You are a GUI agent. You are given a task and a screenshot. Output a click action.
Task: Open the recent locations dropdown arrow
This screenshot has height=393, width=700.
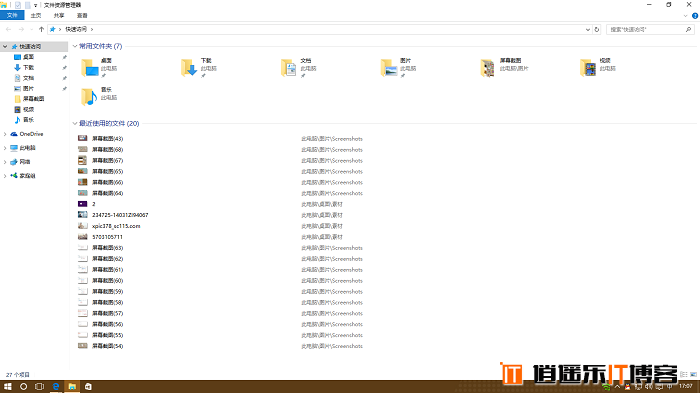[31, 29]
